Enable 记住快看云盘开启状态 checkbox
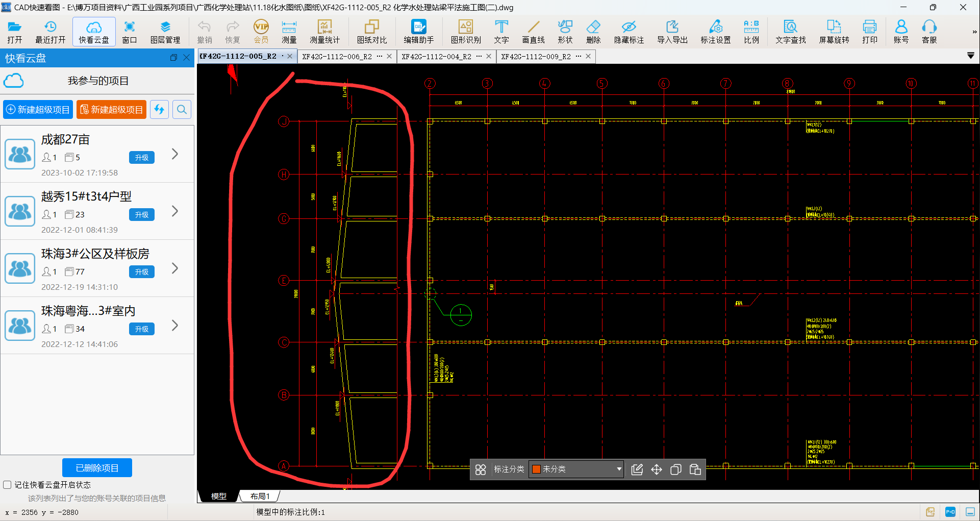 (x=7, y=485)
